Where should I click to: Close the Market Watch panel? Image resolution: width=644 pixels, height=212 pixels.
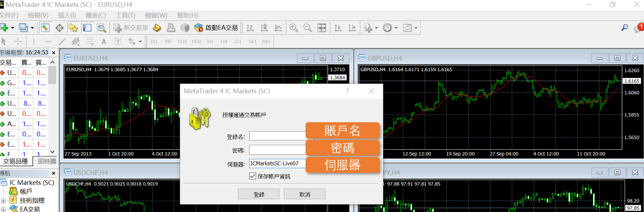tap(54, 53)
